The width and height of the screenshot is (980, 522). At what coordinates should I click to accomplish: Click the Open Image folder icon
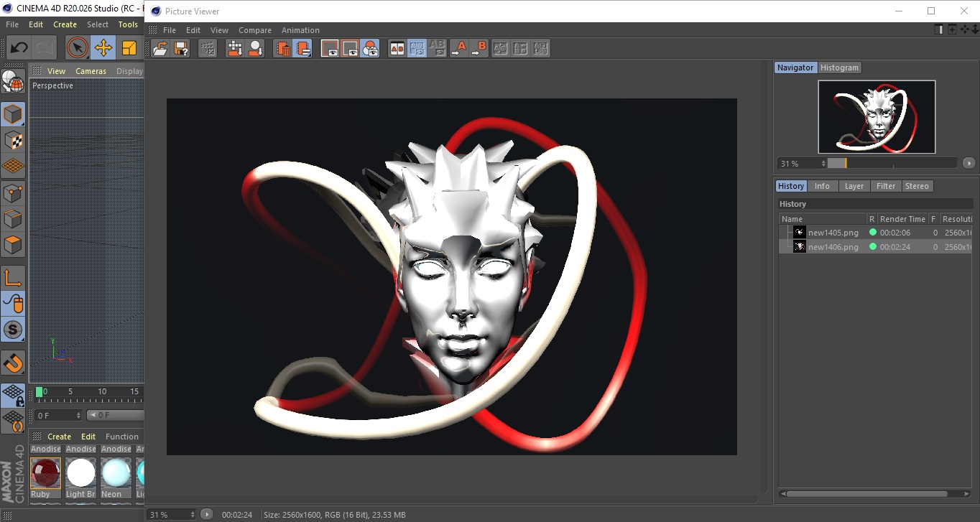pyautogui.click(x=160, y=48)
